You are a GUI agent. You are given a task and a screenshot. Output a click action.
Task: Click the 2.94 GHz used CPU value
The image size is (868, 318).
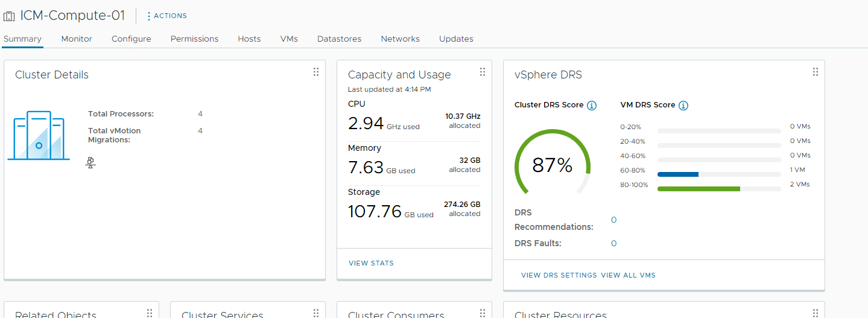[x=384, y=124]
